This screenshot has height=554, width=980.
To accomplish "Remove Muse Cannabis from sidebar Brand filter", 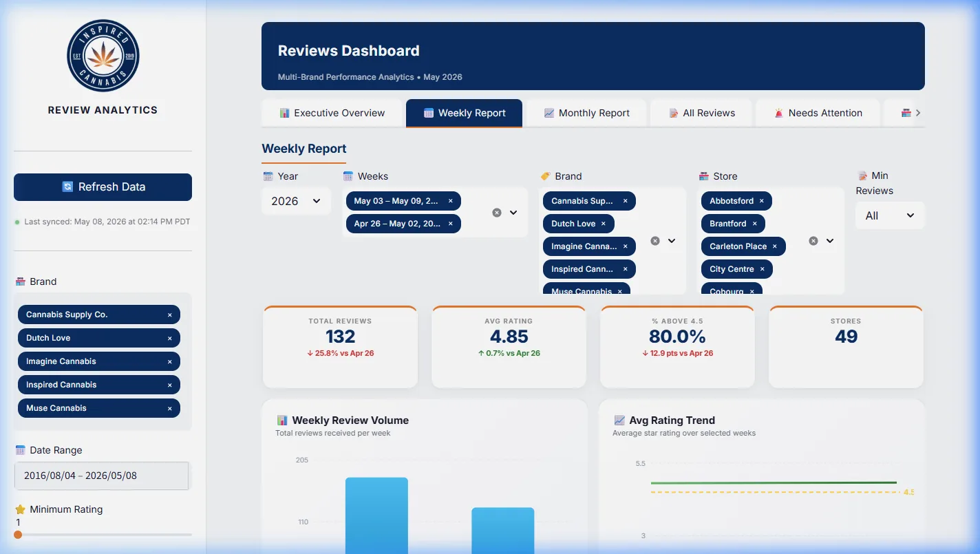I will point(170,408).
